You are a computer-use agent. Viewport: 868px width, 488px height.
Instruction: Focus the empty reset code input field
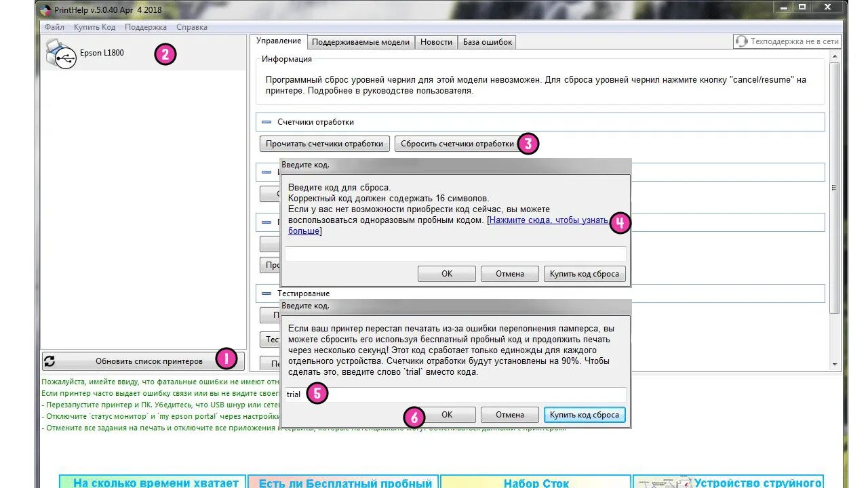pyautogui.click(x=455, y=253)
